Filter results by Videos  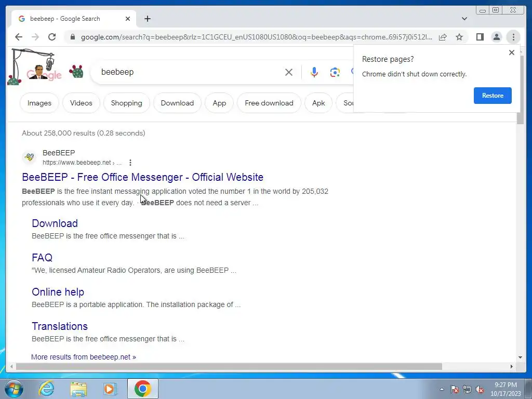click(81, 103)
